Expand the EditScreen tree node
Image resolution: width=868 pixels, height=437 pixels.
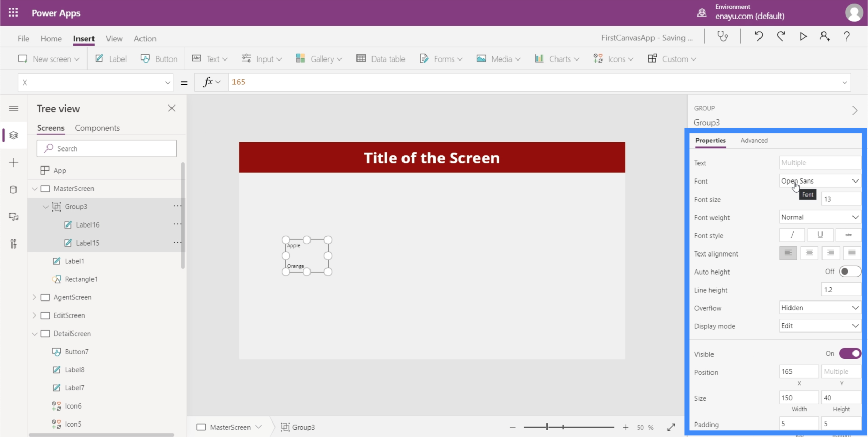coord(35,315)
